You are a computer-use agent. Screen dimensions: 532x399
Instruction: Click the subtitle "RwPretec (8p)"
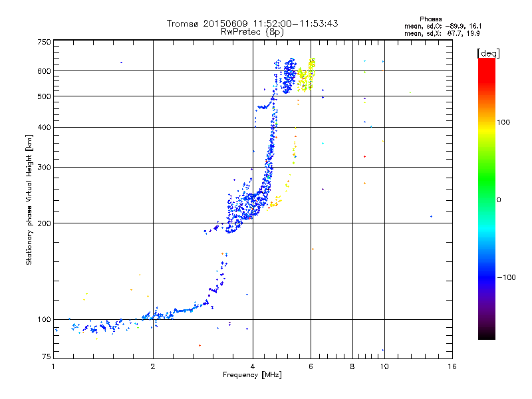(252, 32)
